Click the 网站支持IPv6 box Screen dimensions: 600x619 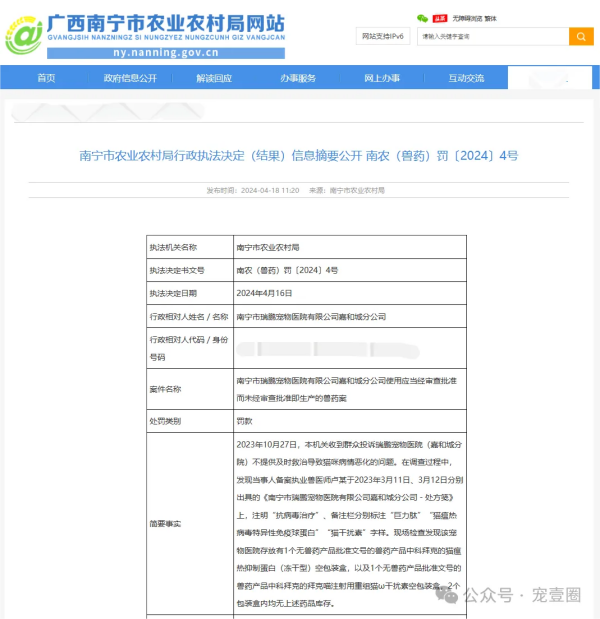coord(383,36)
